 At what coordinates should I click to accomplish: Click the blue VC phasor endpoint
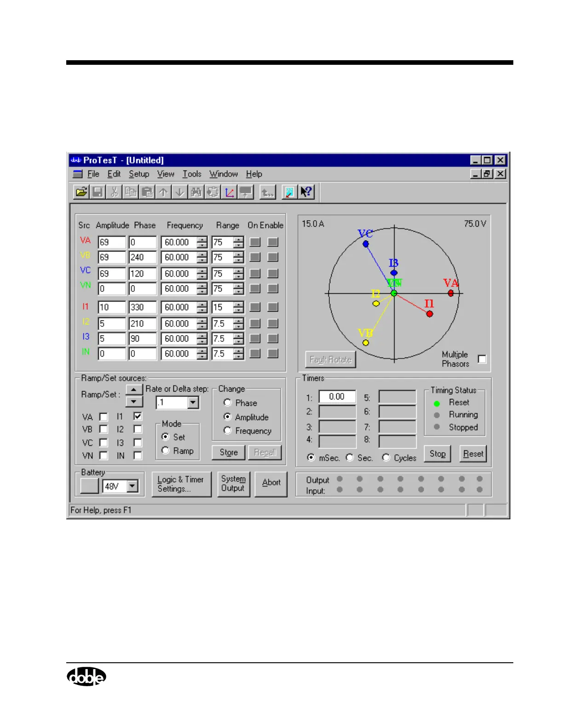[x=366, y=244]
